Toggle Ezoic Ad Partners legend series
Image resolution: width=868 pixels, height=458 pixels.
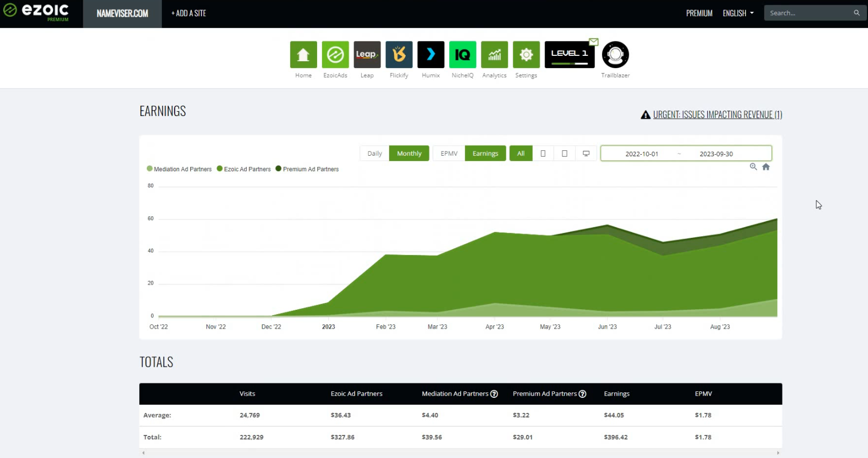(243, 169)
